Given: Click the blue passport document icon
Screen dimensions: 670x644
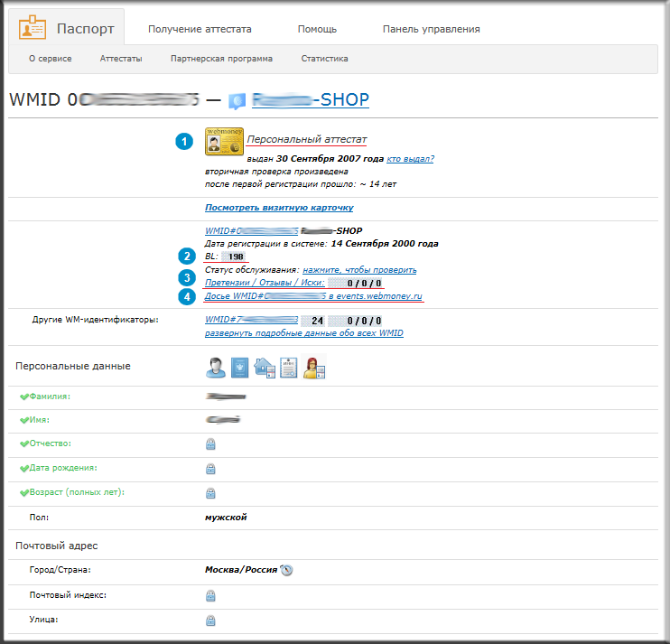Looking at the screenshot, I should [239, 368].
